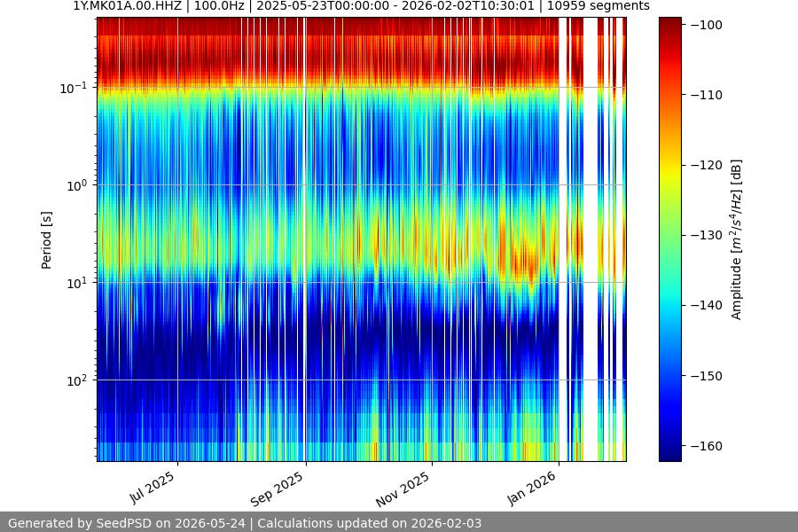Click the spectrogram plot area
The width and height of the screenshot is (798, 532).
[x=362, y=239]
